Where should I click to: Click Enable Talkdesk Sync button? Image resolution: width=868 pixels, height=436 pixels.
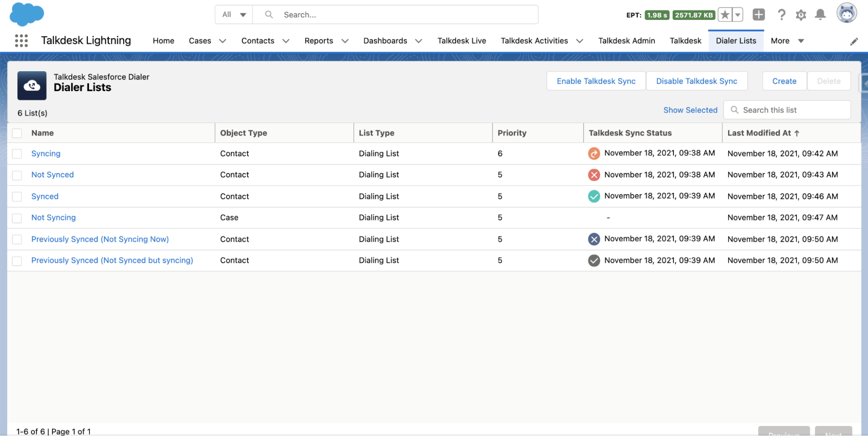596,81
